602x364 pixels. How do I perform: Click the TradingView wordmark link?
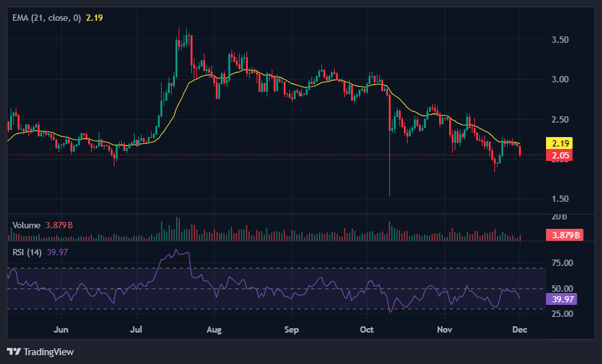[x=47, y=352]
